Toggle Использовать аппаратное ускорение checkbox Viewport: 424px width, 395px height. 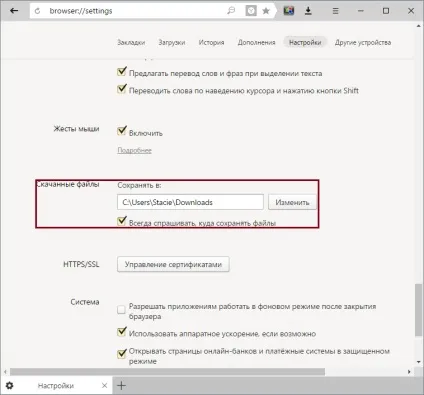(122, 332)
